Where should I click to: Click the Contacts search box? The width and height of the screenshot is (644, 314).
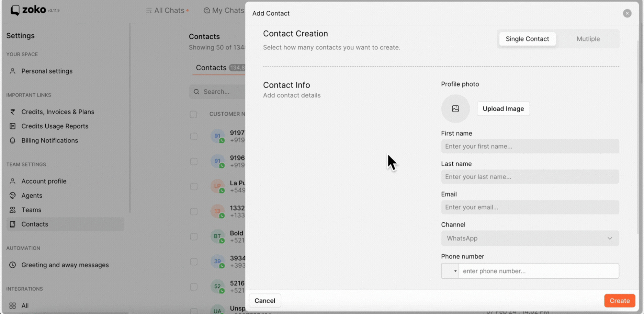217,92
